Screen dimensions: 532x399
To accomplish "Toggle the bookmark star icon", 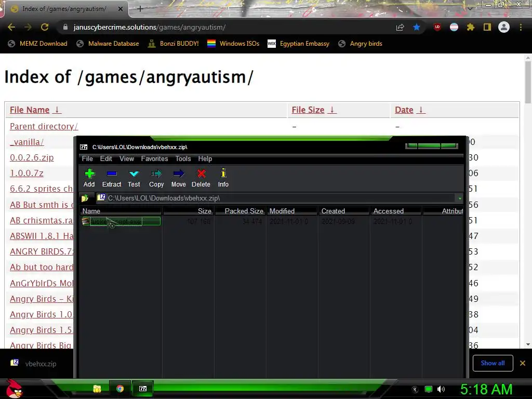I will (x=417, y=27).
